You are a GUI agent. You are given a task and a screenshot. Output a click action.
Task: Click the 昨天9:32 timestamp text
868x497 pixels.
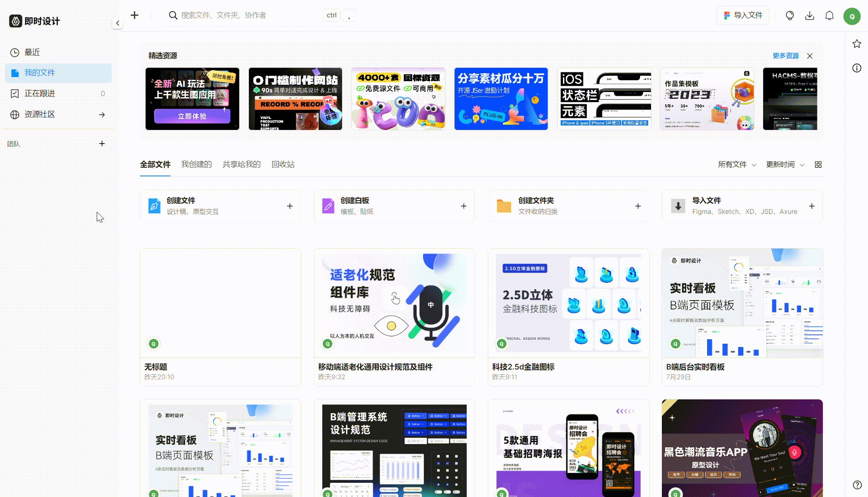pos(331,377)
